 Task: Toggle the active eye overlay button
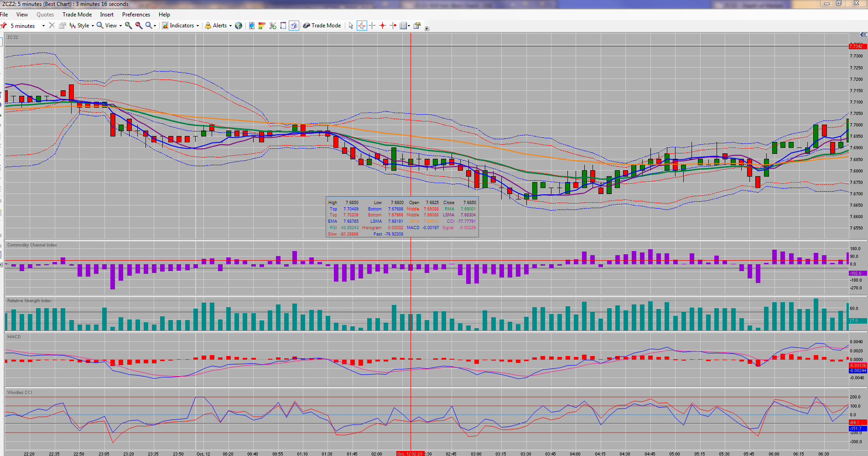point(294,26)
